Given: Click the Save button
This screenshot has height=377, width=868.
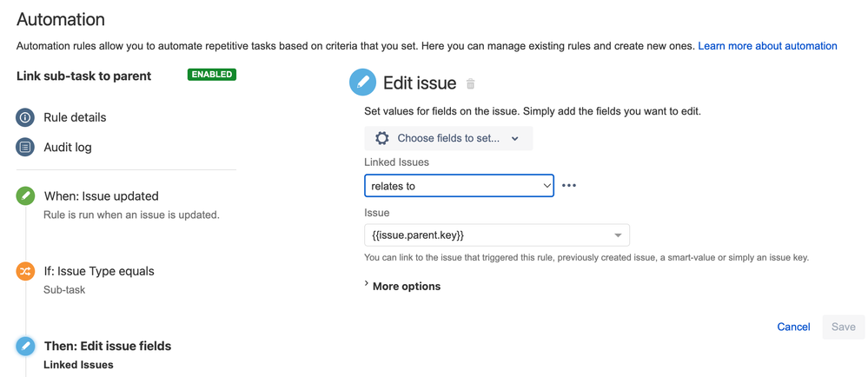Looking at the screenshot, I should (x=844, y=327).
